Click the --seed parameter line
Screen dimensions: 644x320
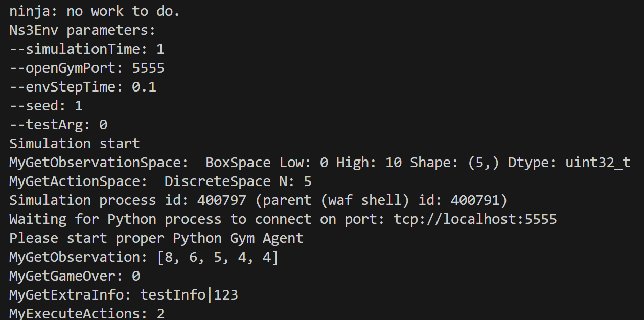click(x=45, y=106)
